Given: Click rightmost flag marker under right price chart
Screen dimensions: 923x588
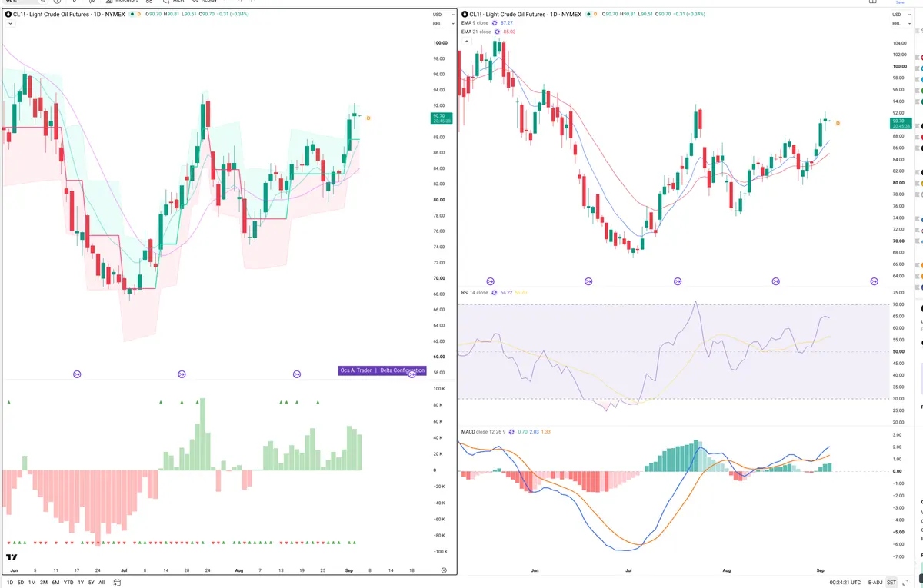Looking at the screenshot, I should click(875, 281).
